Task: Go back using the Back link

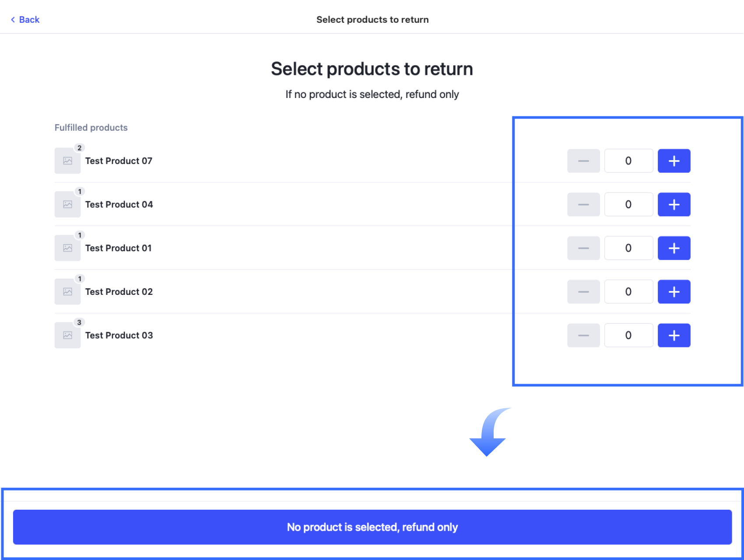Action: 25,20
